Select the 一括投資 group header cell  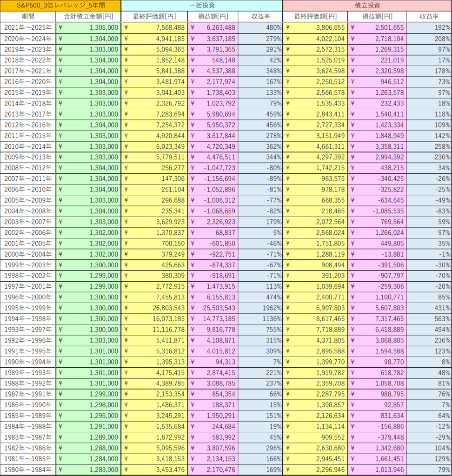point(202,6)
